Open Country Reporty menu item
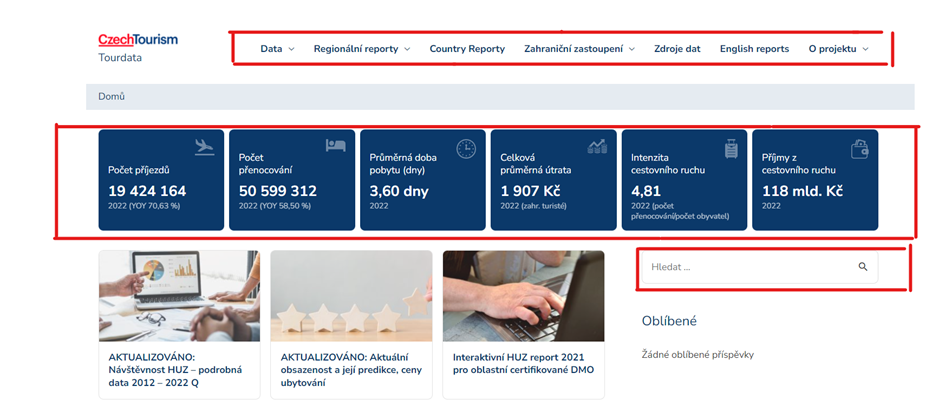Screen dimensions: 945x419 pyautogui.click(x=467, y=49)
